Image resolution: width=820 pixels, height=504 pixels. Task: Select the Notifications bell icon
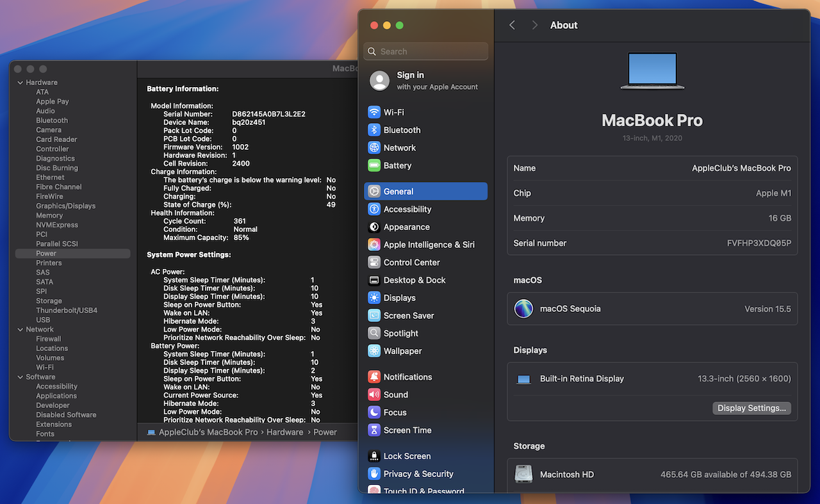tap(374, 377)
